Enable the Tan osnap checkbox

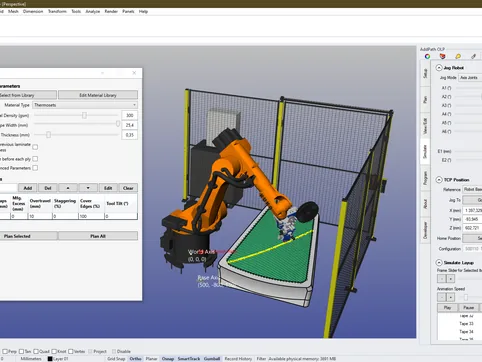pos(21,351)
